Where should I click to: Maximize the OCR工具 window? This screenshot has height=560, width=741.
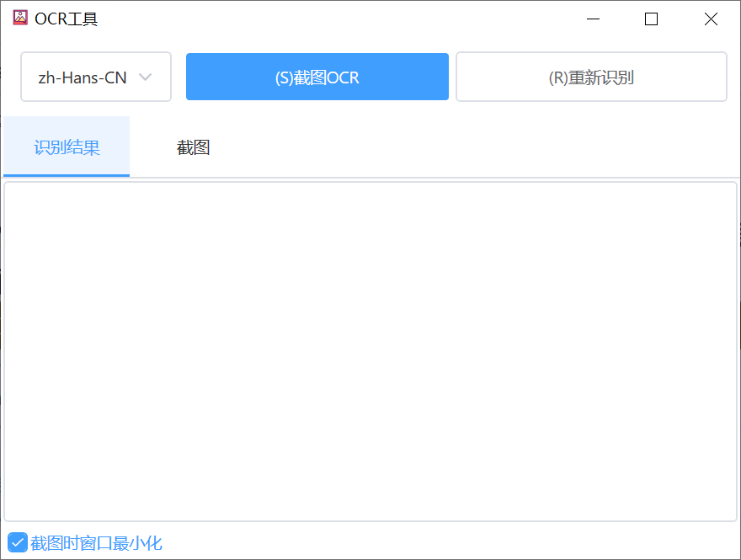pos(651,19)
